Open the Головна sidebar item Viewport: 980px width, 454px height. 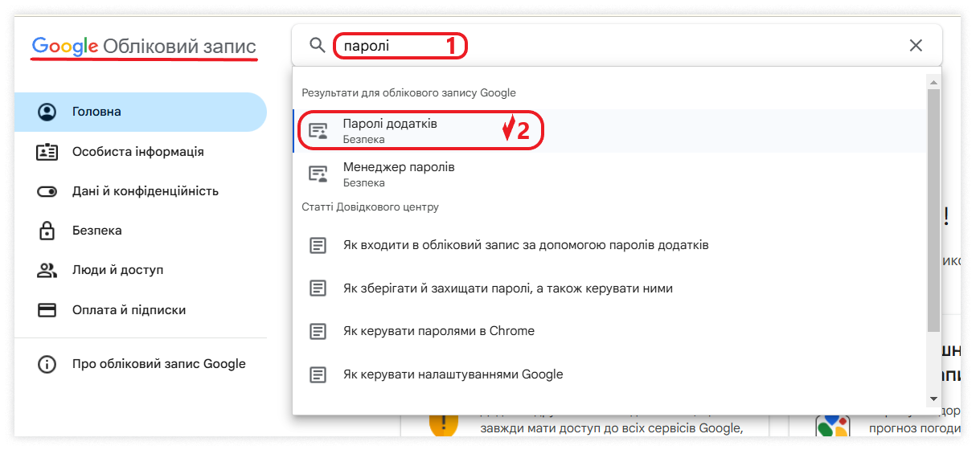point(96,112)
